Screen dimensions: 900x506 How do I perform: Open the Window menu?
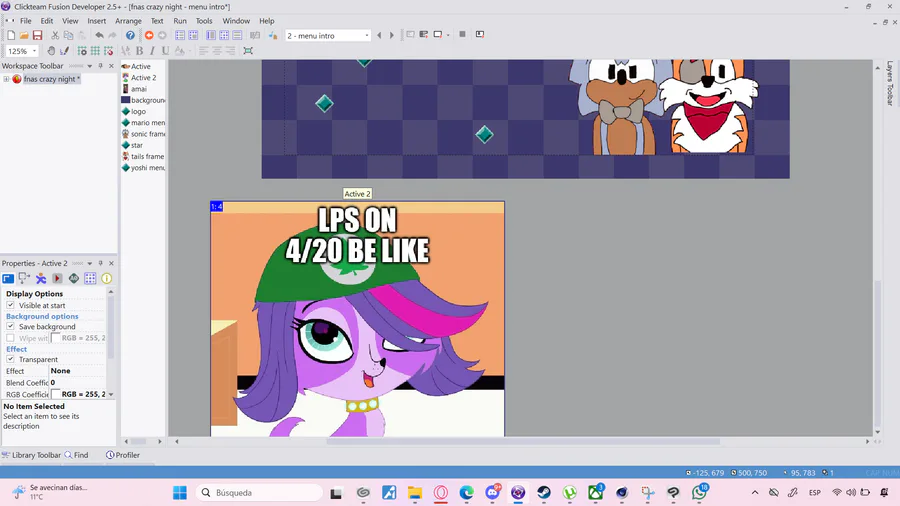(x=236, y=21)
